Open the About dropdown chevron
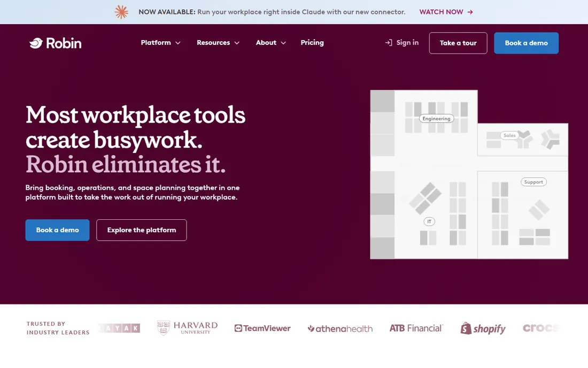588x368 pixels. pos(283,43)
